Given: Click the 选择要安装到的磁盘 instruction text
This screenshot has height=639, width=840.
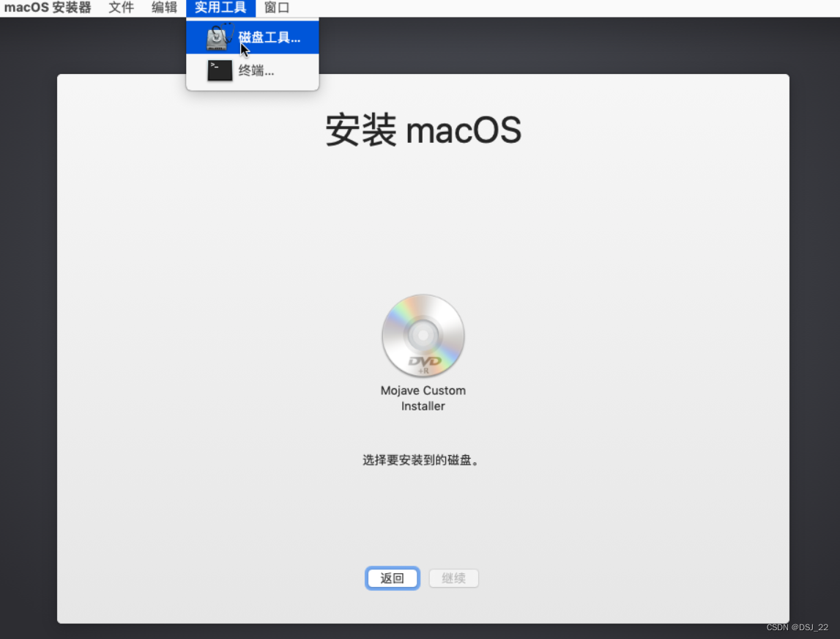Looking at the screenshot, I should coord(421,460).
